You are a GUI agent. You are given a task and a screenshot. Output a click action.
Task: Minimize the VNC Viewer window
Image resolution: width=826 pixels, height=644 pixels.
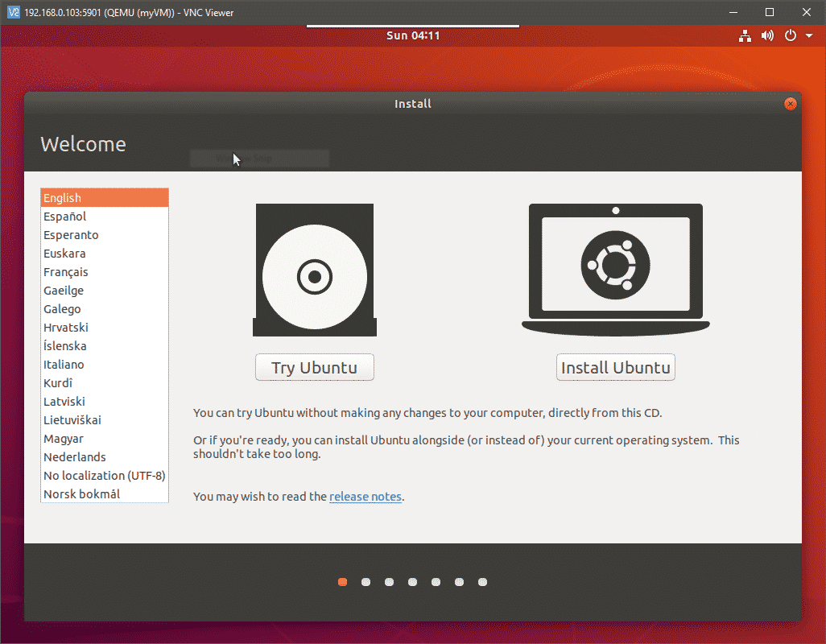coord(733,12)
